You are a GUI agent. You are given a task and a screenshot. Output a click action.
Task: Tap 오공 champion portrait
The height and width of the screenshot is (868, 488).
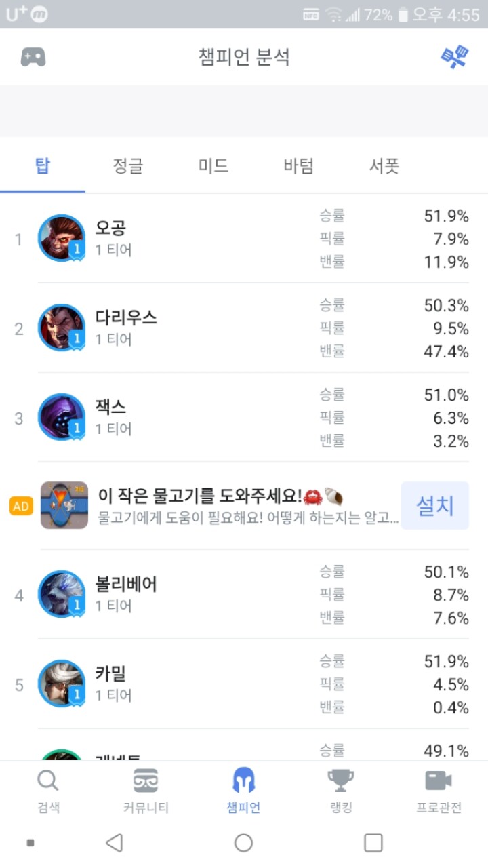coord(62,238)
